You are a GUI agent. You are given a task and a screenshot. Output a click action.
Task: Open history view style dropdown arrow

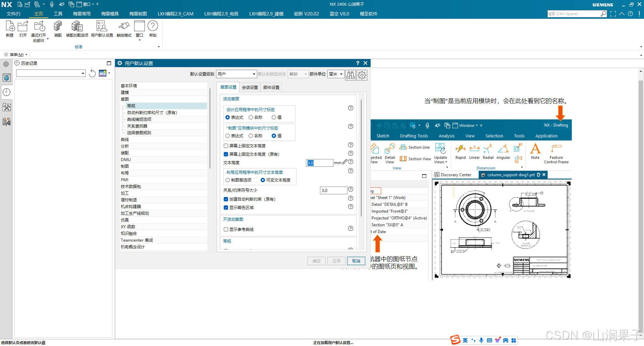click(109, 73)
